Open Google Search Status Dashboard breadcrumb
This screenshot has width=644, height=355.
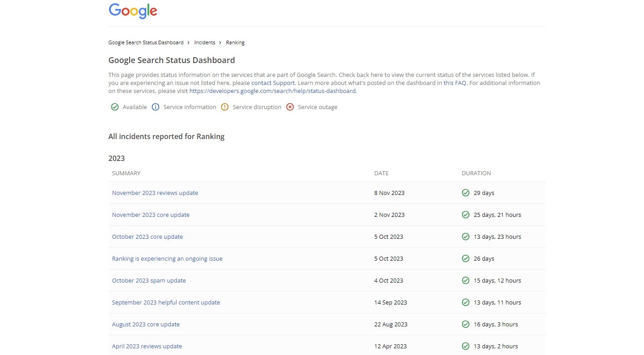point(146,42)
